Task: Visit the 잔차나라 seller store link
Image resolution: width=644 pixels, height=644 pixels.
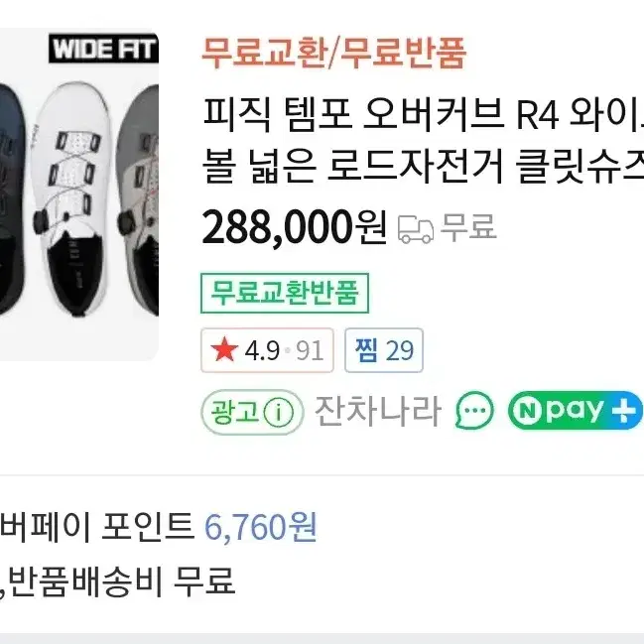Action: [x=378, y=411]
